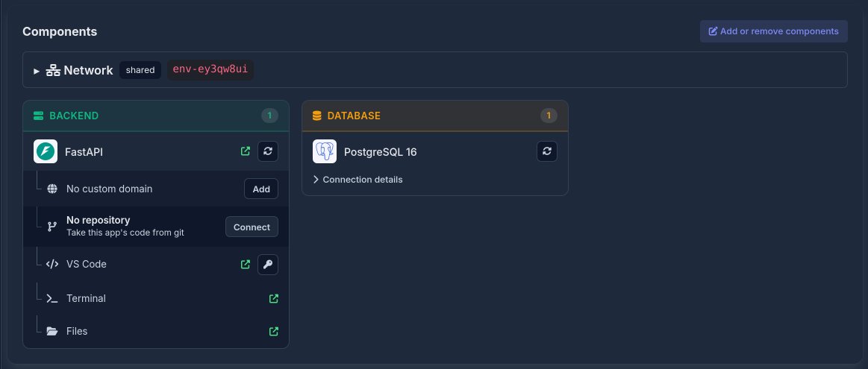Viewport: 868px width, 369px height.
Task: Open Terminal in new window icon
Action: (273, 299)
